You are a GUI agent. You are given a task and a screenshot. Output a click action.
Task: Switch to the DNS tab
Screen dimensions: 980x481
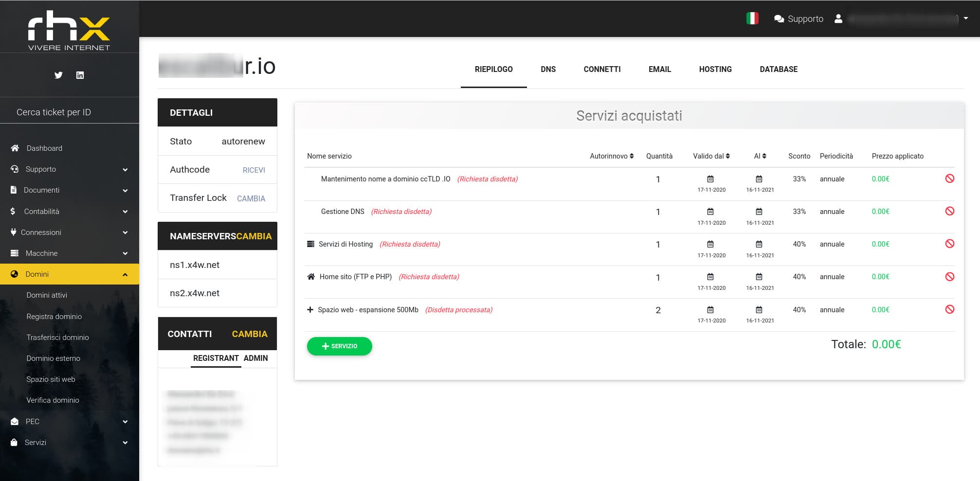pyautogui.click(x=548, y=69)
